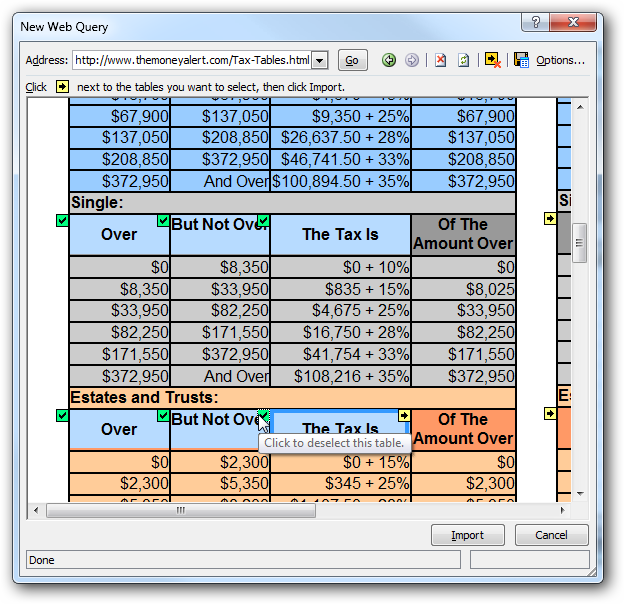
Task: Click the '$0 + 10%' cell
Action: click(340, 267)
